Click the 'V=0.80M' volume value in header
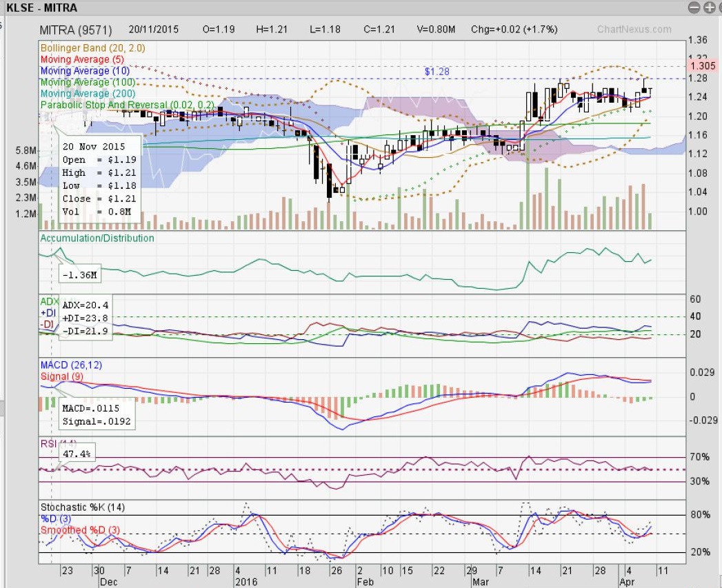 pos(436,30)
